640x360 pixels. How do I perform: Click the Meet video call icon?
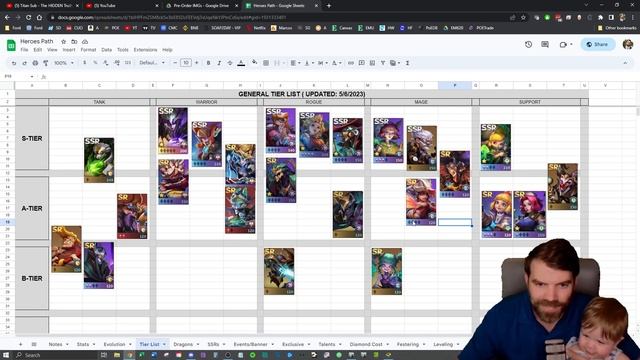(x=565, y=44)
